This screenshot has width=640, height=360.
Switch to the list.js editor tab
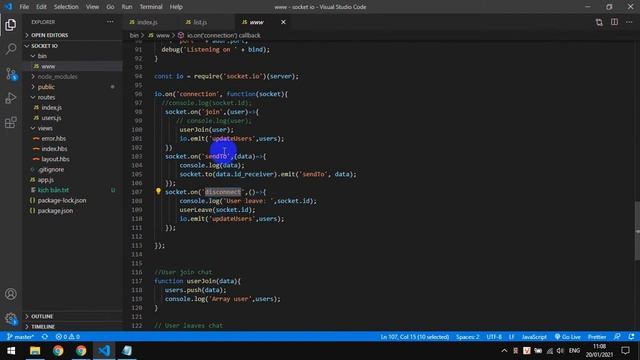[x=200, y=22]
